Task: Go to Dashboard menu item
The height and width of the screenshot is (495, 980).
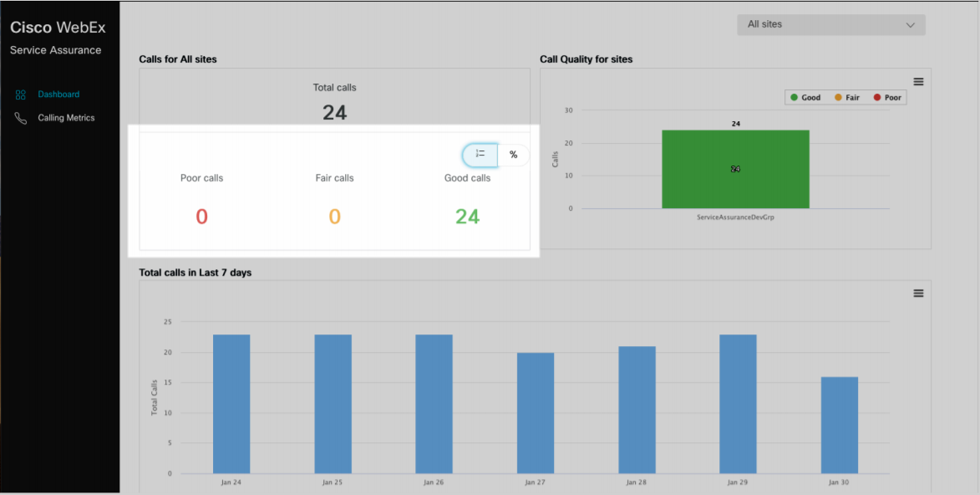Action: (58, 94)
